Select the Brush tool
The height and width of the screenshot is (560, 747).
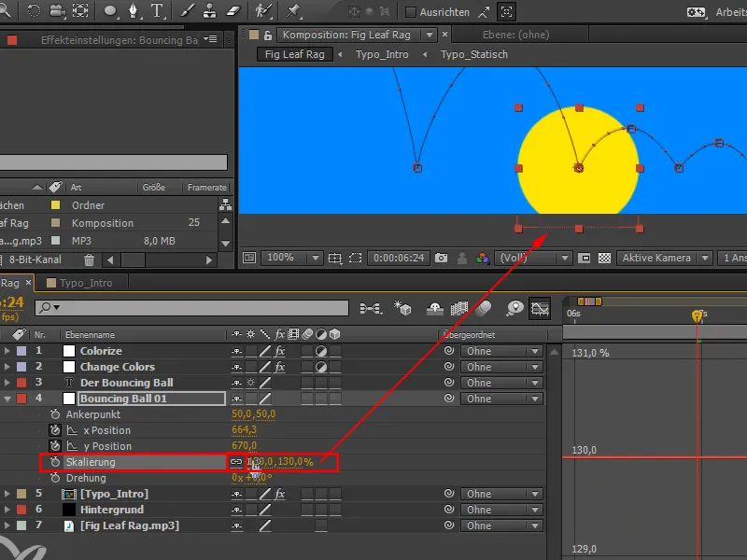click(187, 12)
